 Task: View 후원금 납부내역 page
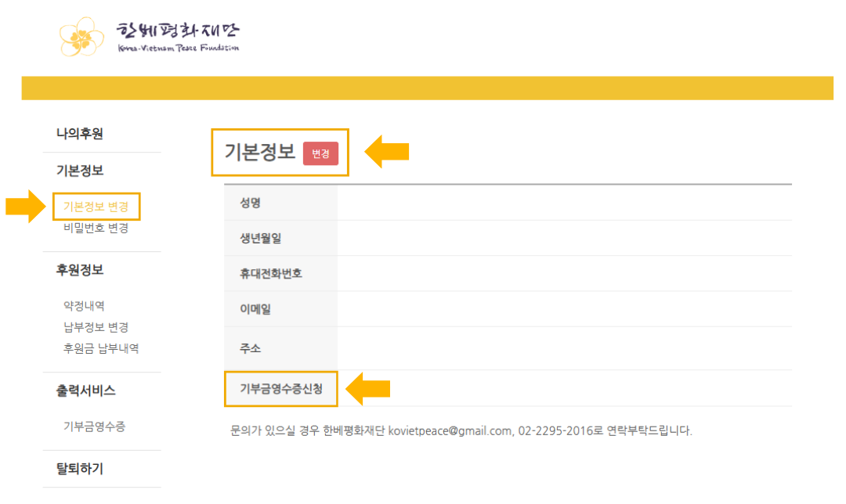pyautogui.click(x=101, y=348)
